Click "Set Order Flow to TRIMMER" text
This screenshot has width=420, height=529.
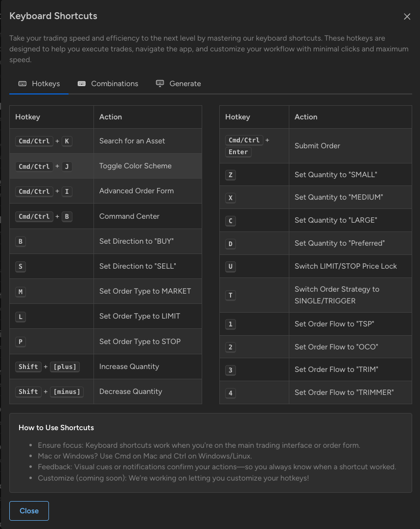[x=344, y=392]
